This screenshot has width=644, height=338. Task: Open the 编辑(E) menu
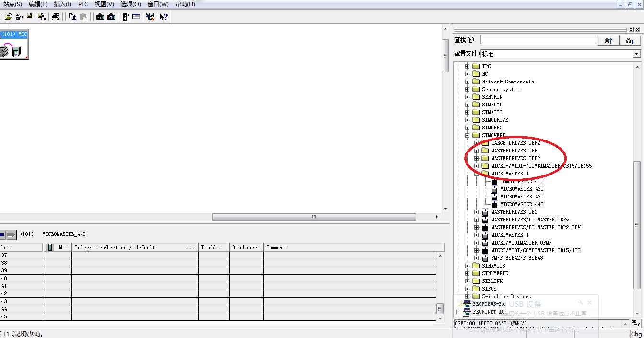click(x=38, y=4)
